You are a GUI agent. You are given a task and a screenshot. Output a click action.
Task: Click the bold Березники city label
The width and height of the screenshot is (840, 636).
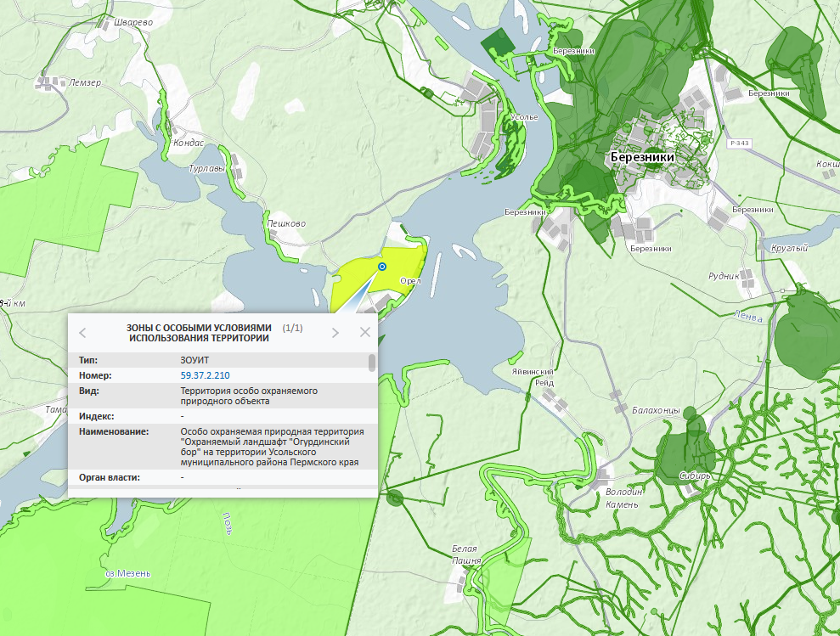641,157
